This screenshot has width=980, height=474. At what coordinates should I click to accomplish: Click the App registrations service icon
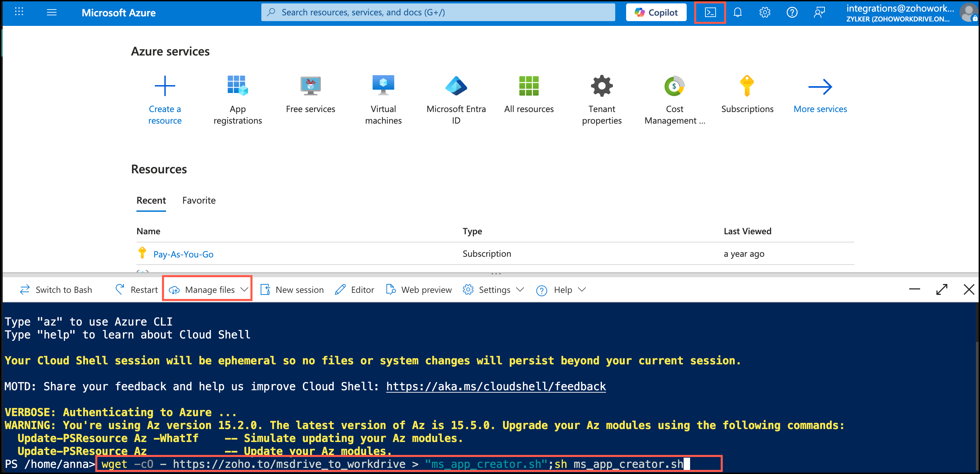pos(238,85)
